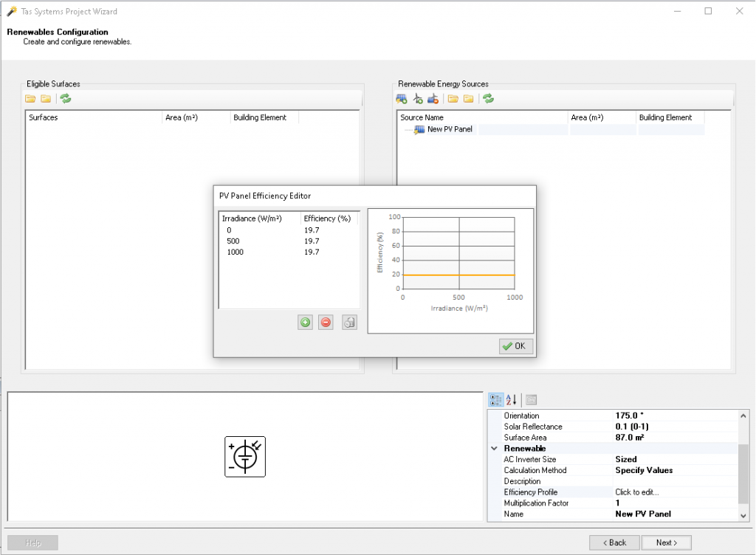Viewport: 756px width, 555px height.
Task: Click OK in PV Panel Efficiency Editor
Action: tap(515, 346)
